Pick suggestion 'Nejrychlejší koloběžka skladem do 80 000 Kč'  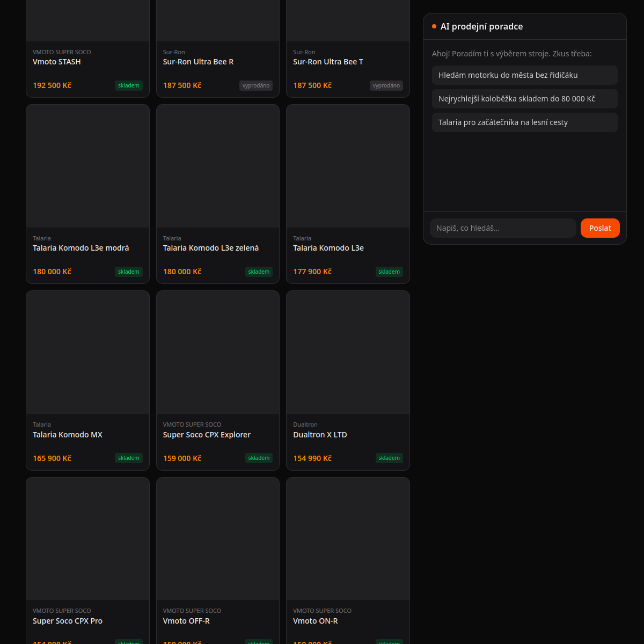pyautogui.click(x=525, y=99)
